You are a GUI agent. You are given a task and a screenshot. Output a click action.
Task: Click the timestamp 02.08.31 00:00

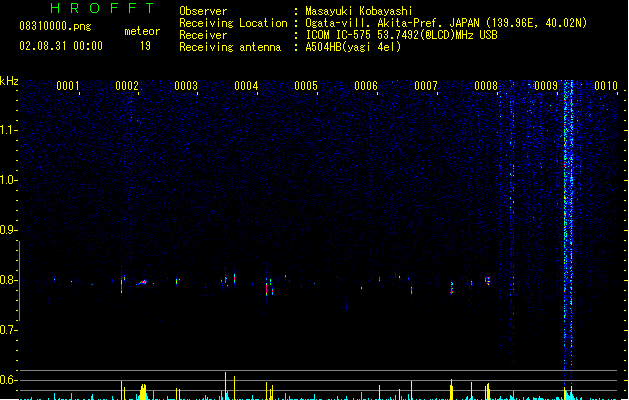tap(61, 46)
